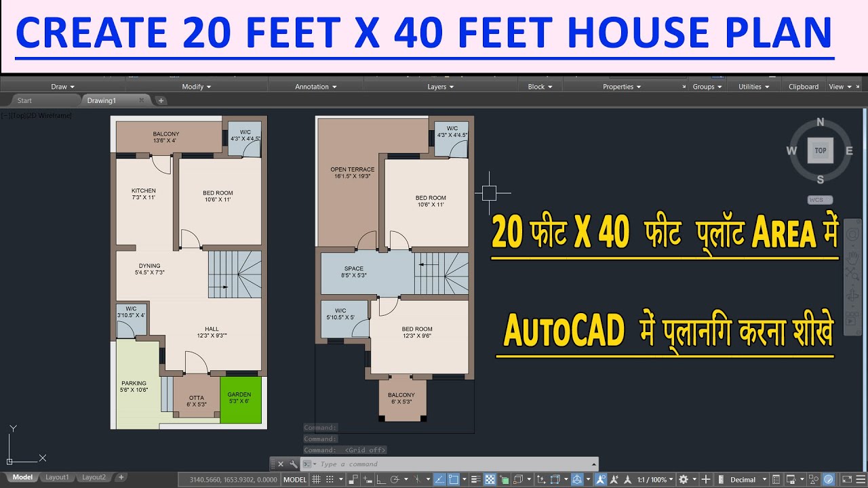The width and height of the screenshot is (868, 488).
Task: Click the quick properties icon
Action: coord(776,479)
